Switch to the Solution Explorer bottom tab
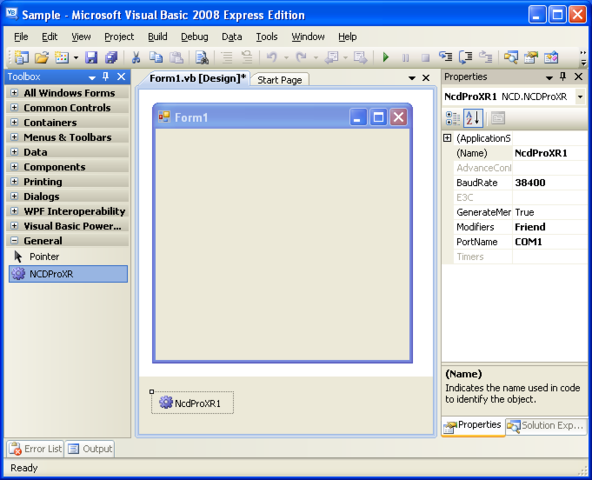Image resolution: width=592 pixels, height=480 pixels. click(x=546, y=426)
